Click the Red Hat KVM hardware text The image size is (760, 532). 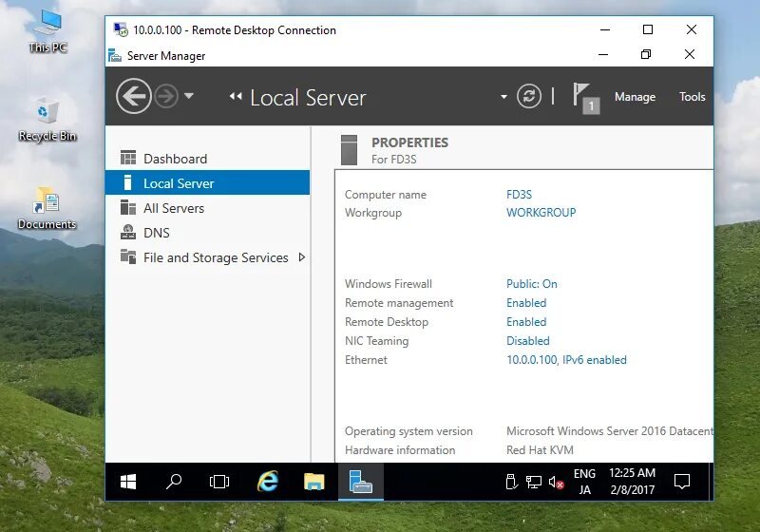(x=540, y=450)
